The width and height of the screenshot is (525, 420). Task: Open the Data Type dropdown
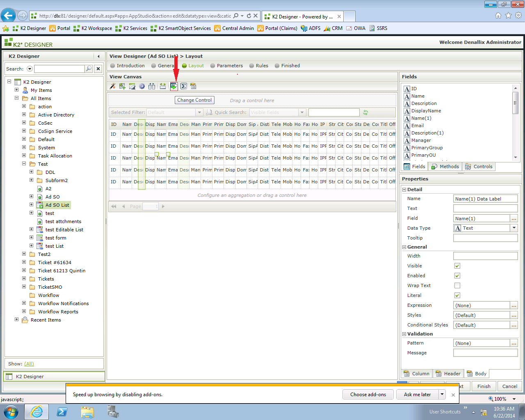(x=514, y=228)
